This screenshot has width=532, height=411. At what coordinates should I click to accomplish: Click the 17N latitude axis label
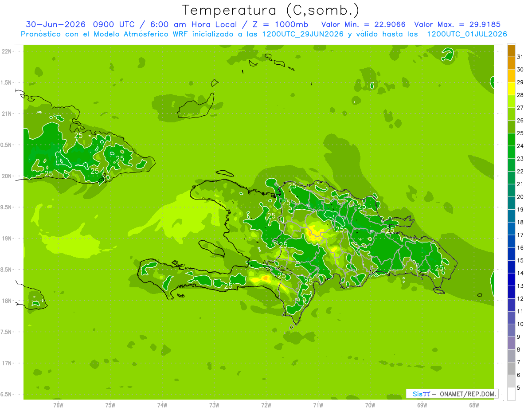7,363
